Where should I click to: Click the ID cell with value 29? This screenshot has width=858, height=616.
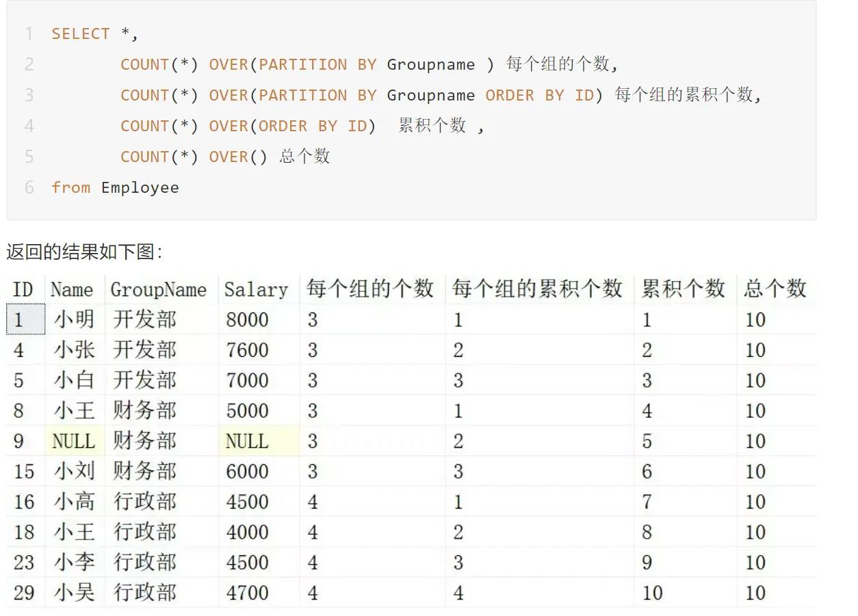point(24,592)
